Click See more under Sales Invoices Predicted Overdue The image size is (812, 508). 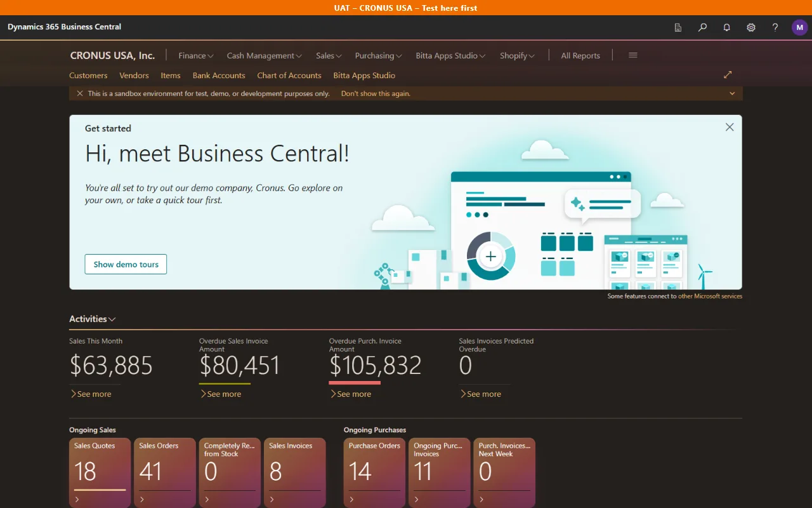point(481,394)
